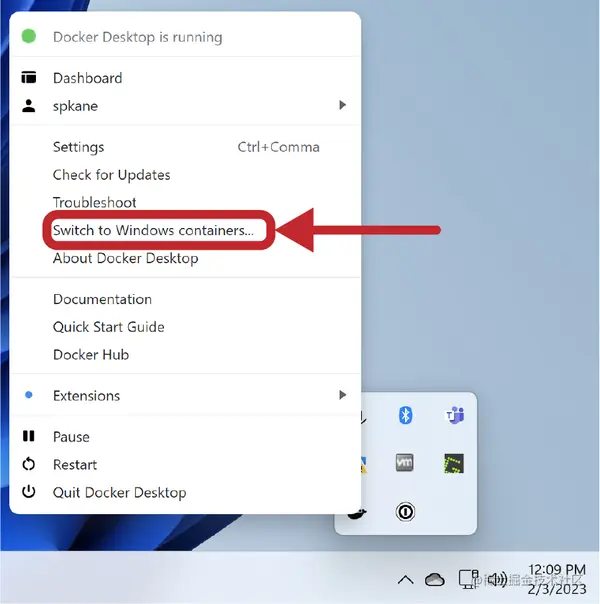Screen dimensions: 600x604
Task: Click the Ctrl+Comma shortcut text
Action: point(278,147)
